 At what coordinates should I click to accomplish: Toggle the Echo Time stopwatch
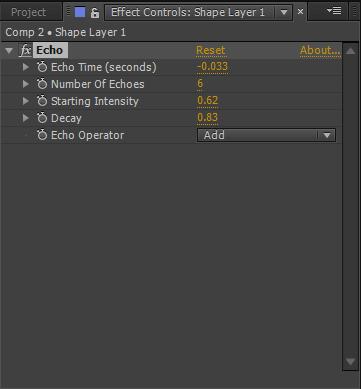(42, 67)
